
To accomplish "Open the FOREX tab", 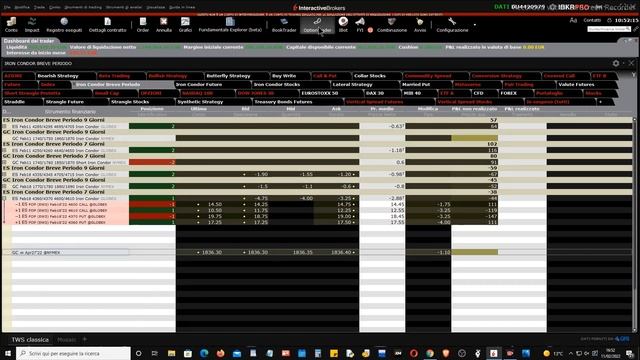I will click(x=510, y=93).
